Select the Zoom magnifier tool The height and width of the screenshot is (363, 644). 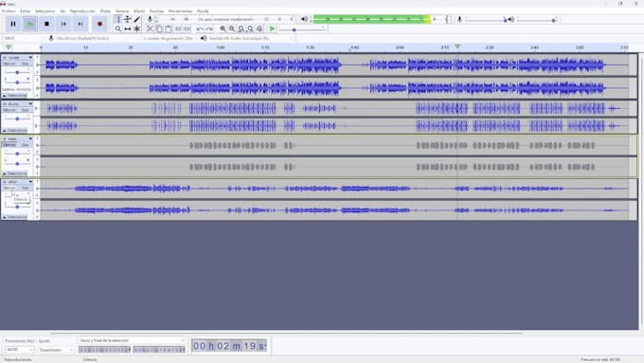point(117,28)
